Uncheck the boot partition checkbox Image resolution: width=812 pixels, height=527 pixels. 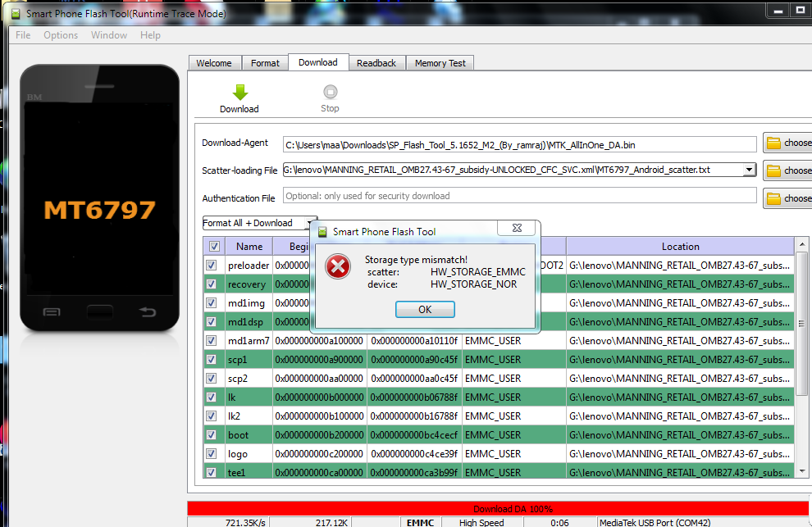[x=212, y=435]
